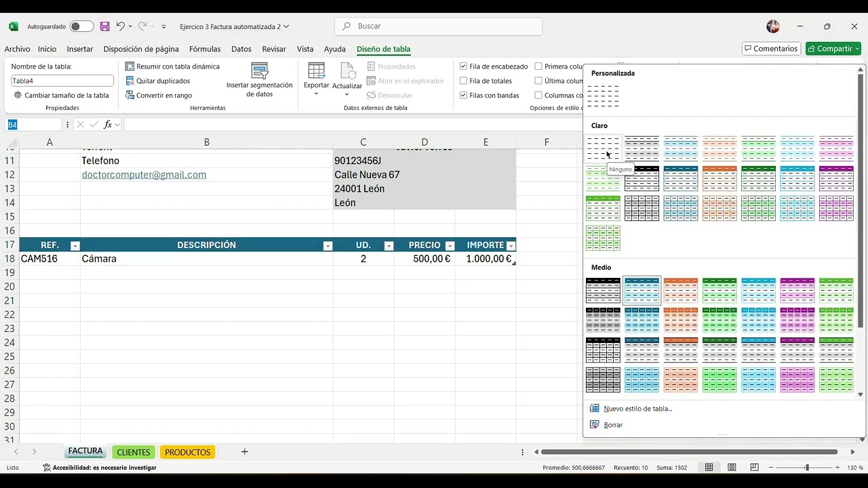
Task: Select the 1.000,00 € importe cell
Action: pyautogui.click(x=486, y=259)
